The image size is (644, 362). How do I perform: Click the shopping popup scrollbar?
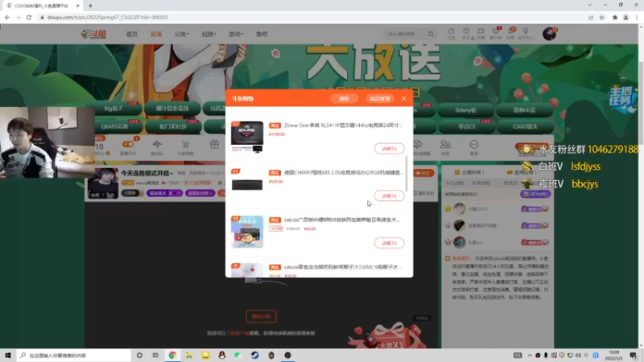click(x=407, y=173)
